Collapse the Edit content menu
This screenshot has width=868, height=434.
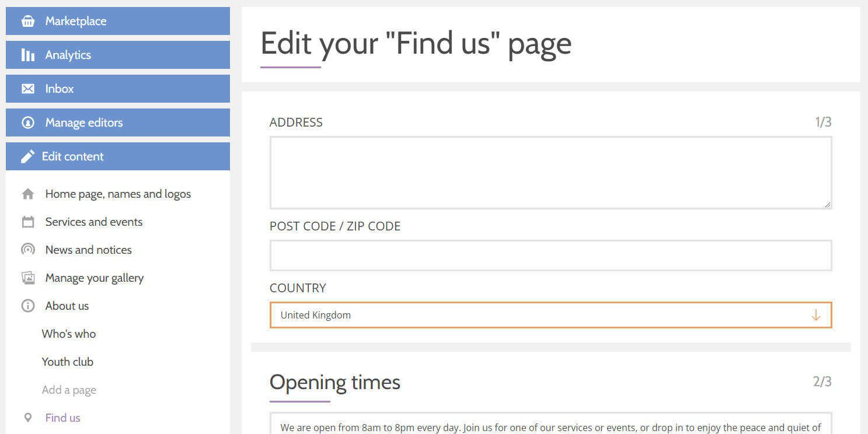[118, 156]
